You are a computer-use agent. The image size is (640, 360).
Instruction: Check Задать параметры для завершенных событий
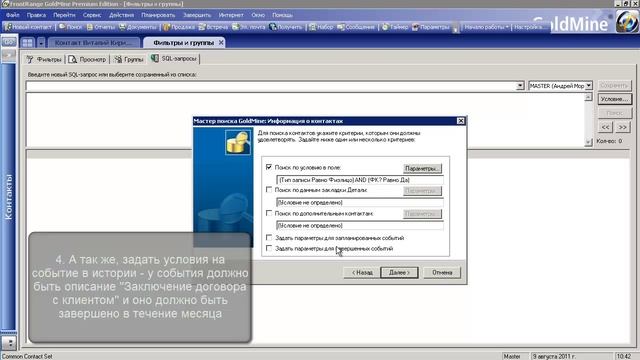(269, 248)
